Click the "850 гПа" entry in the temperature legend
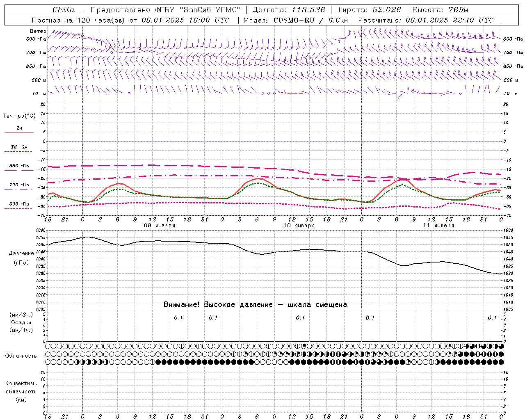 19,166
